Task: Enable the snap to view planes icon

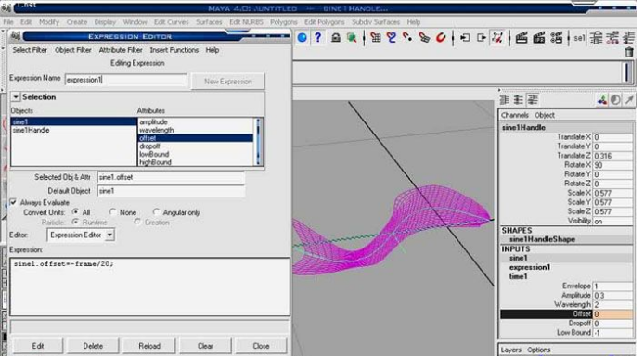Action: tap(424, 38)
